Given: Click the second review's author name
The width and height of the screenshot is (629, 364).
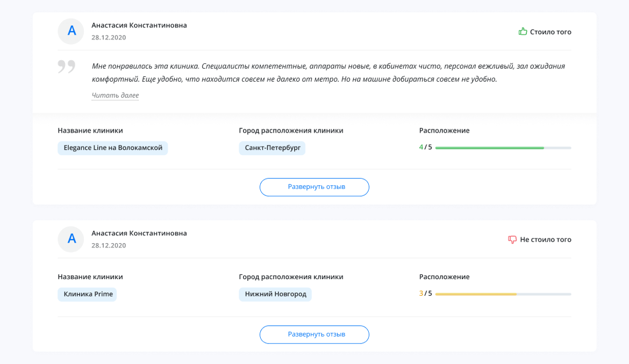Looking at the screenshot, I should point(139,233).
